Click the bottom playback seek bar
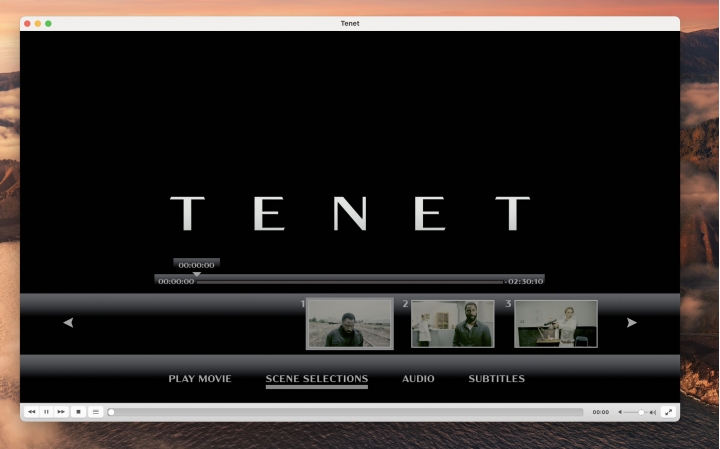 point(346,412)
